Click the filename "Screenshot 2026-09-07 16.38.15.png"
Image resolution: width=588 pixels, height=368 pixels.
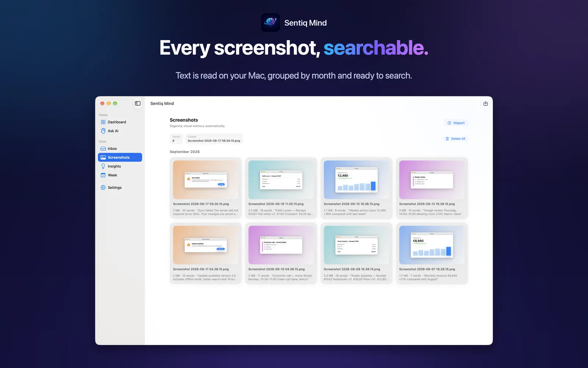coord(427,269)
